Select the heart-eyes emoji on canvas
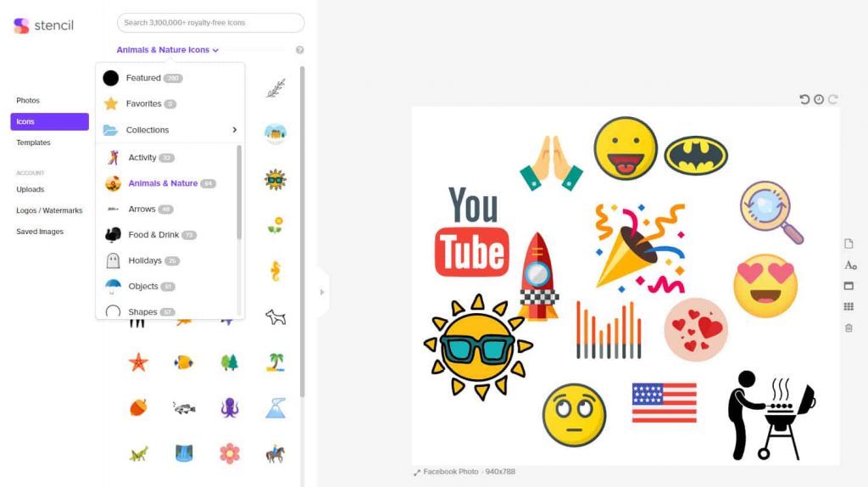868x487 pixels. pos(765,286)
